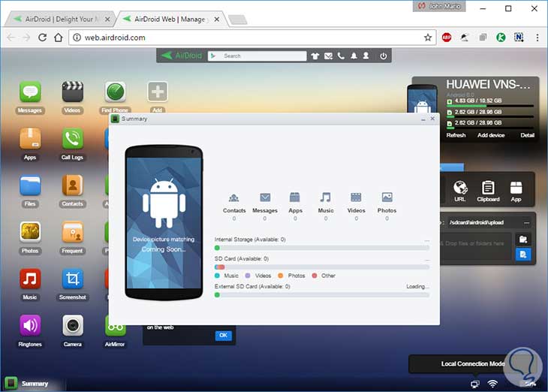Open the upload path more options dots
This screenshot has width=548, height=392.
click(x=526, y=222)
